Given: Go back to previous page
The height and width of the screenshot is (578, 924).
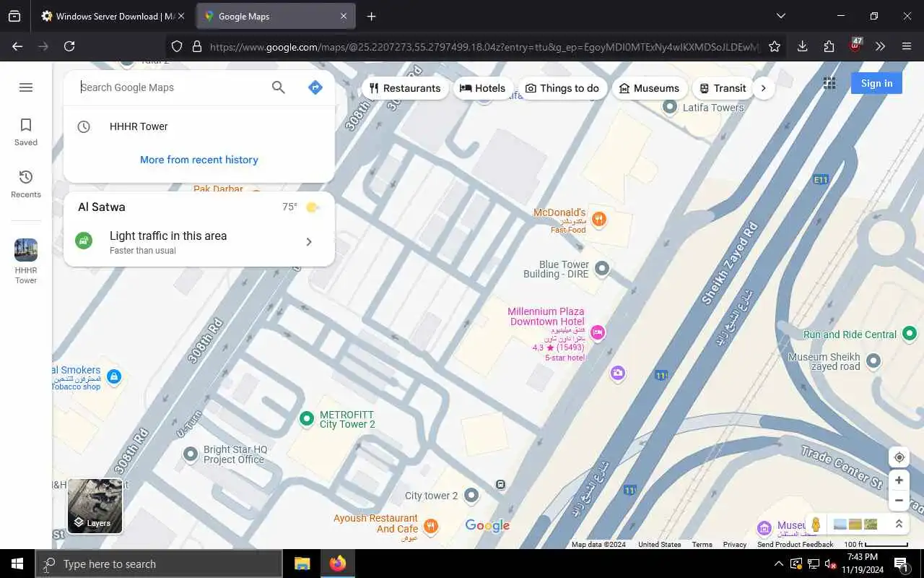Looking at the screenshot, I should [x=17, y=46].
